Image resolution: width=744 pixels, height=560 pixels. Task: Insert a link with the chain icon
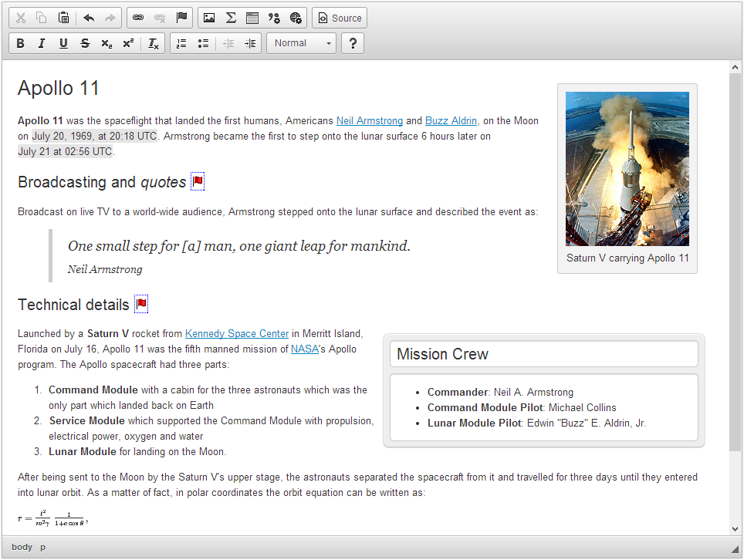(x=138, y=18)
